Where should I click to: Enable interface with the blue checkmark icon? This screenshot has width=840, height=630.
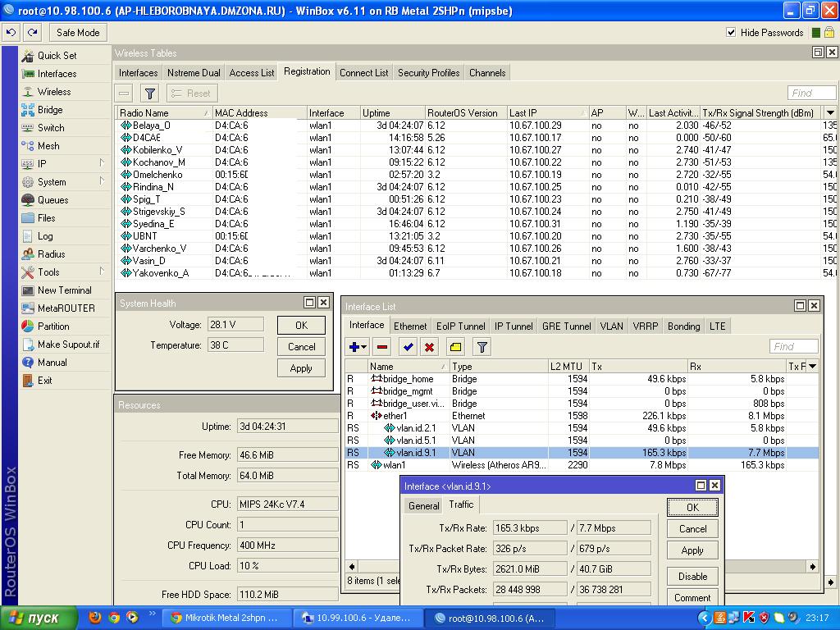click(408, 347)
